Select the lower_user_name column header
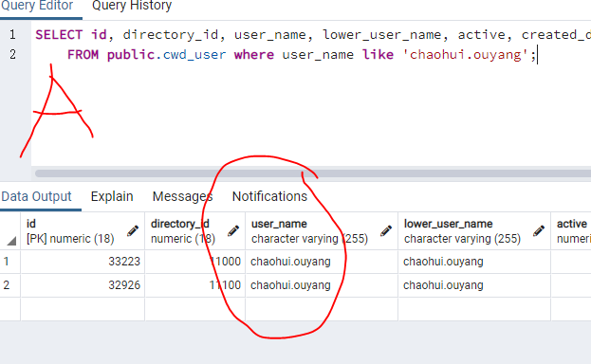 (474, 231)
